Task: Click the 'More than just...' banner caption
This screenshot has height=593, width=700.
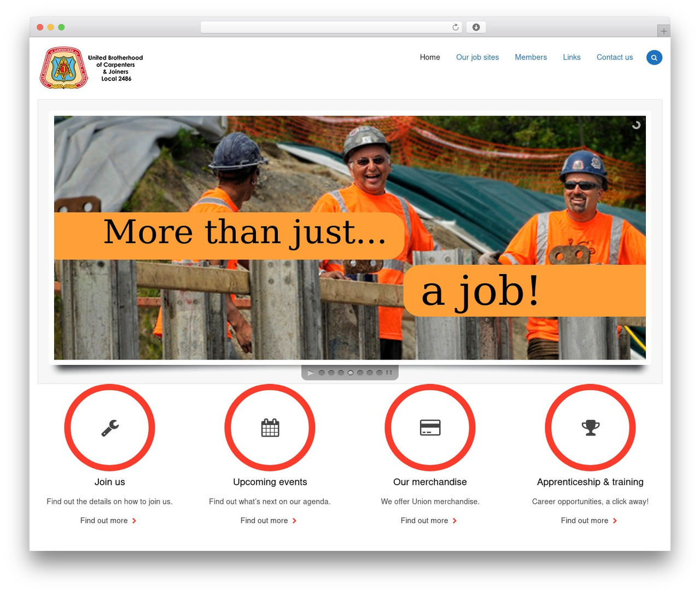Action: click(x=229, y=236)
